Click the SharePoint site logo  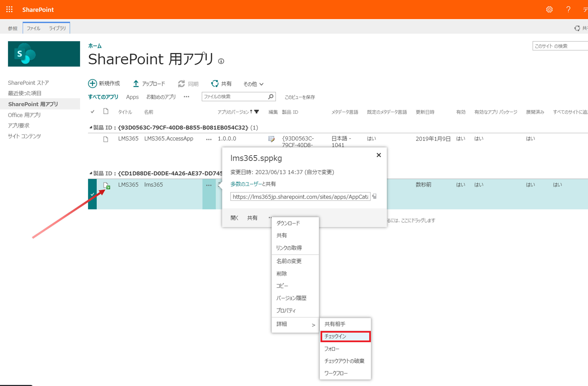click(44, 54)
